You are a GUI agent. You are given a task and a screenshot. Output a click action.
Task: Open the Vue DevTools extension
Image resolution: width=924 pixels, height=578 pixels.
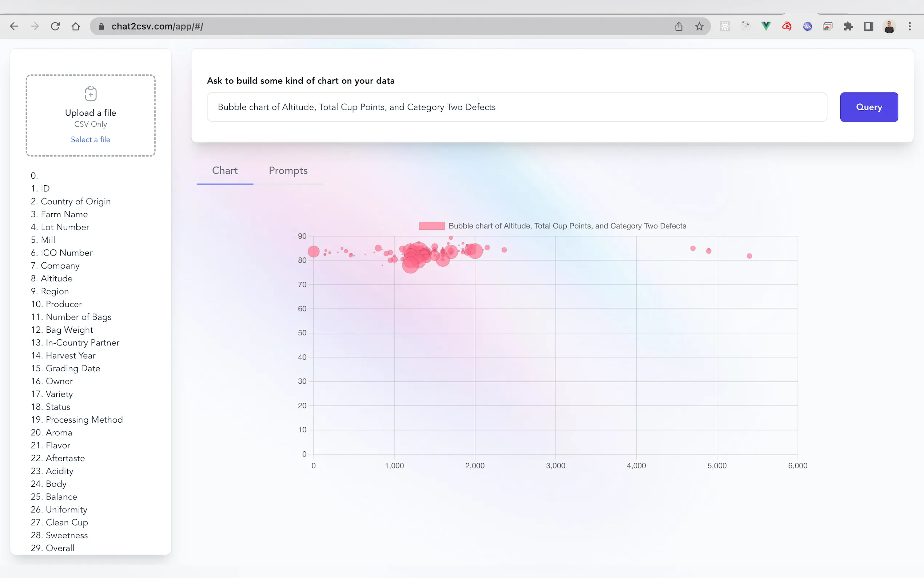pyautogui.click(x=766, y=26)
